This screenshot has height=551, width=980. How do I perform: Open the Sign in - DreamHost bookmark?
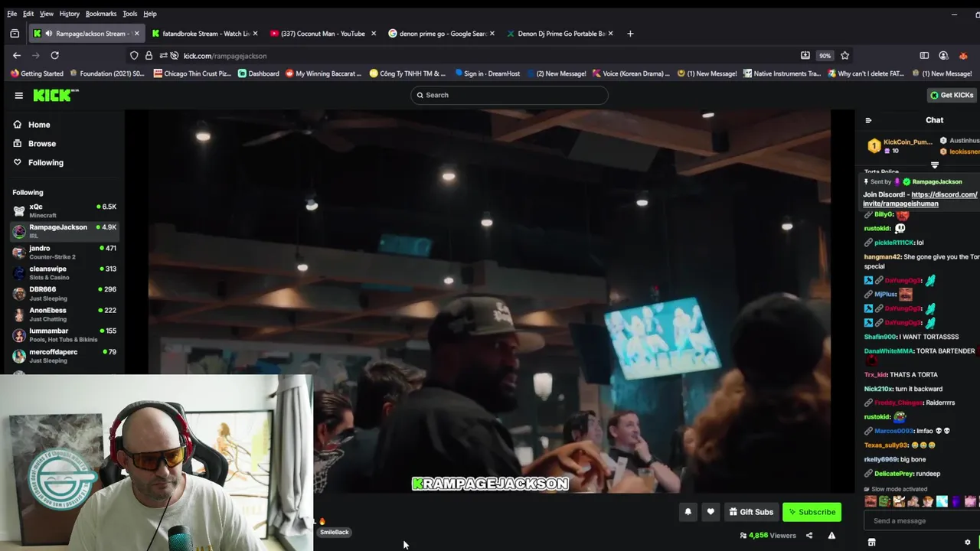[x=487, y=73]
